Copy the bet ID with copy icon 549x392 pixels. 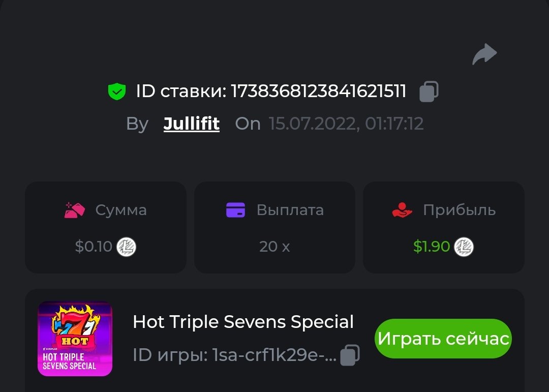tap(429, 92)
